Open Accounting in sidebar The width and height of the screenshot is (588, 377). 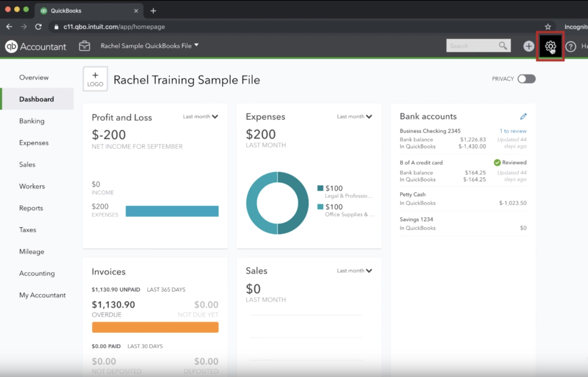37,274
